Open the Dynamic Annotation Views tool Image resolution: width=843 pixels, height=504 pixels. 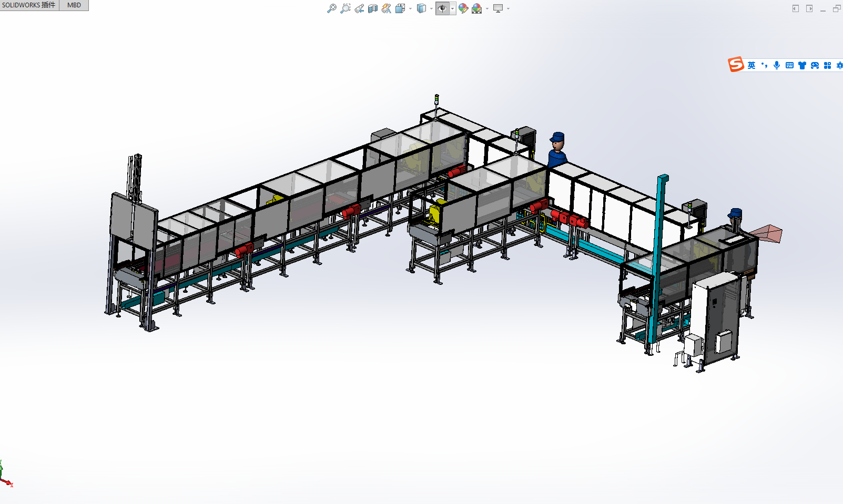[387, 8]
